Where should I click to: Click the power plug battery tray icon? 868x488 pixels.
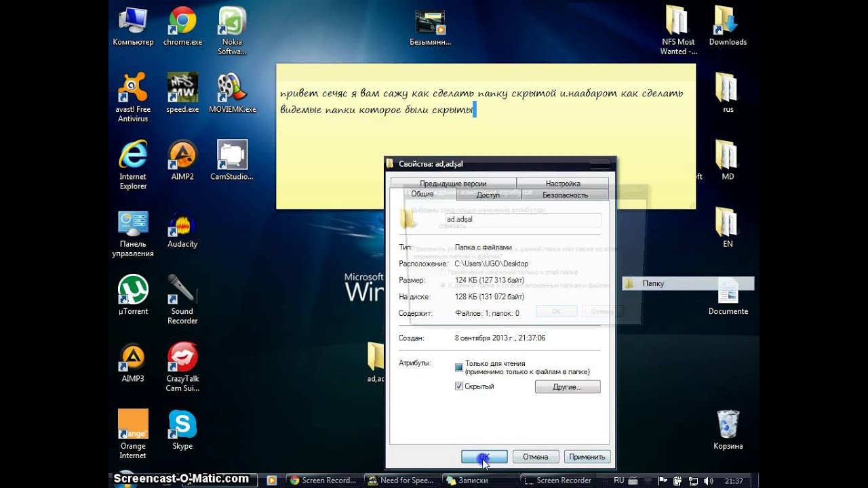click(x=678, y=481)
